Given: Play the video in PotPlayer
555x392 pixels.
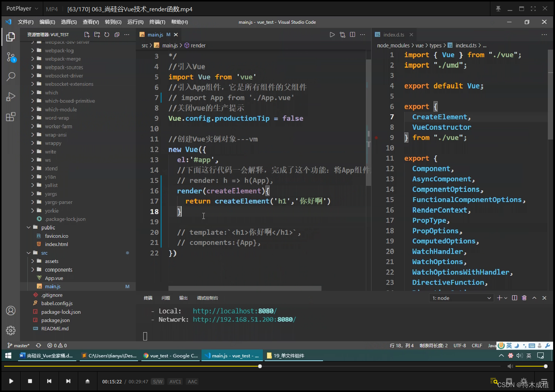Looking at the screenshot, I should [11, 381].
